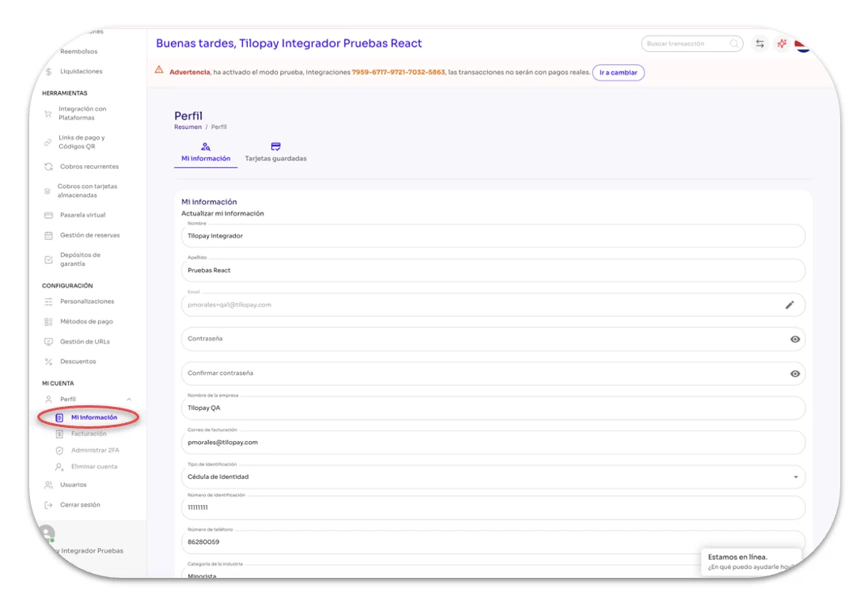Screen dimensions: 867x616
Task: Click the Usuarios people icon
Action: (x=49, y=485)
